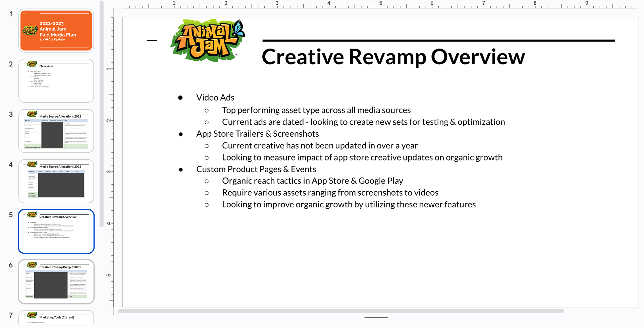
Task: Click the Animal Jam logo on slide
Action: tap(208, 41)
